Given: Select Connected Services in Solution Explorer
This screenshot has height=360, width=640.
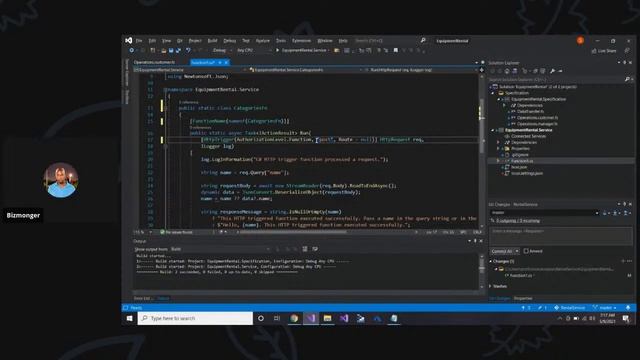Looking at the screenshot, I should point(529,136).
